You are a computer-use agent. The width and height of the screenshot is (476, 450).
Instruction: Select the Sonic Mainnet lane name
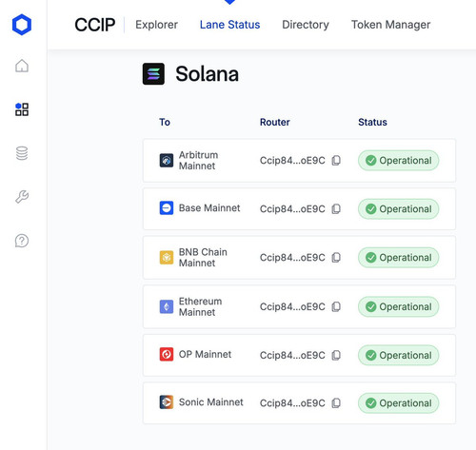pos(211,402)
